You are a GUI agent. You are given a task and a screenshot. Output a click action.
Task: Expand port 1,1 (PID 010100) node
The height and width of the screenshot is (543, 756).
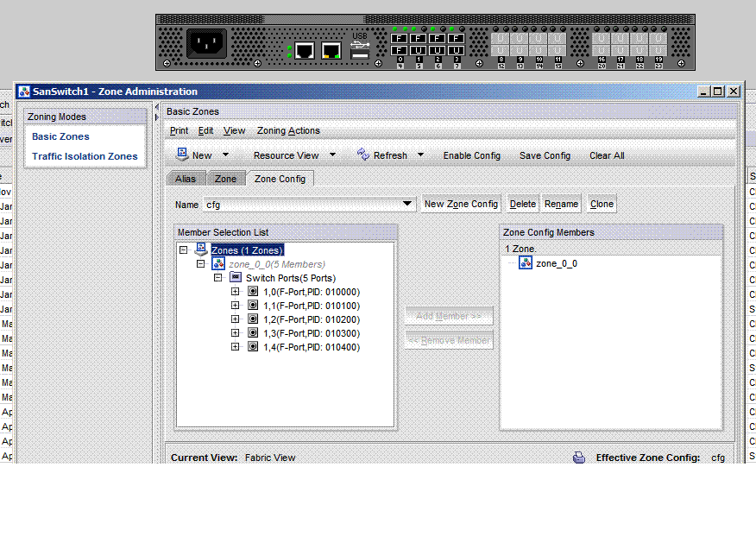click(x=236, y=306)
